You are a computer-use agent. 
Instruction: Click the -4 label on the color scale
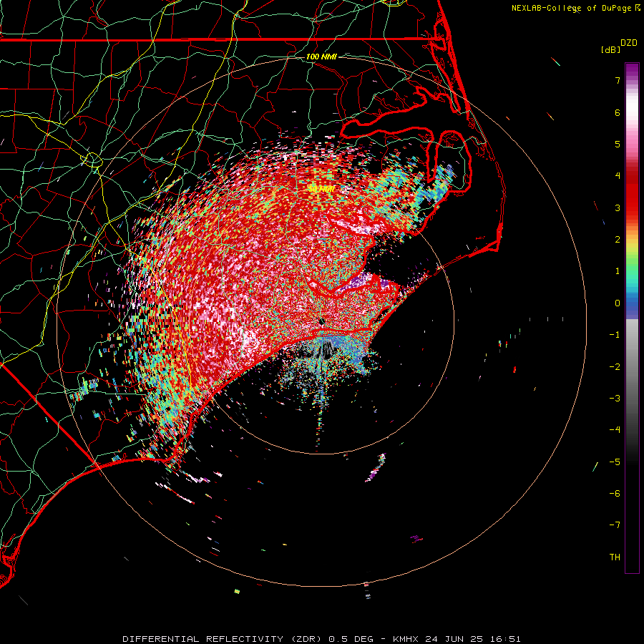point(615,429)
